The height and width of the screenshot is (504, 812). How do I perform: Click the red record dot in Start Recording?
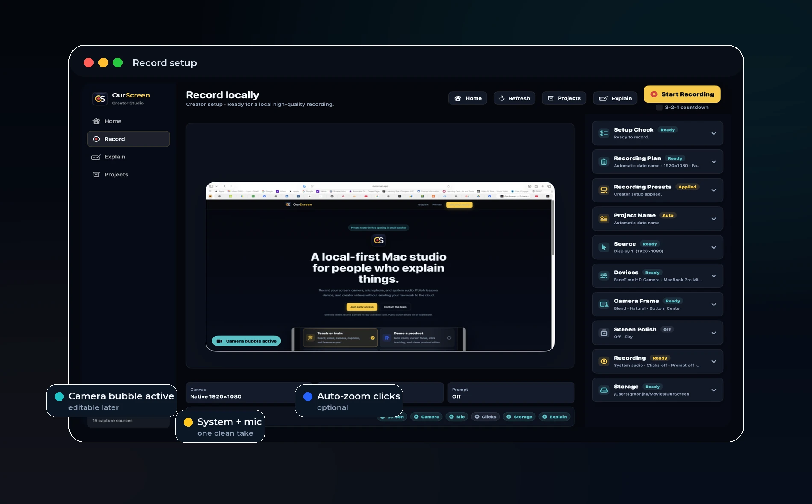654,94
